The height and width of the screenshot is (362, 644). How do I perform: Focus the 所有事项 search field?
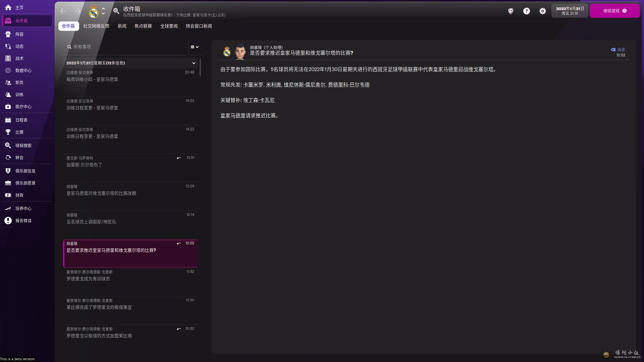[x=127, y=47]
